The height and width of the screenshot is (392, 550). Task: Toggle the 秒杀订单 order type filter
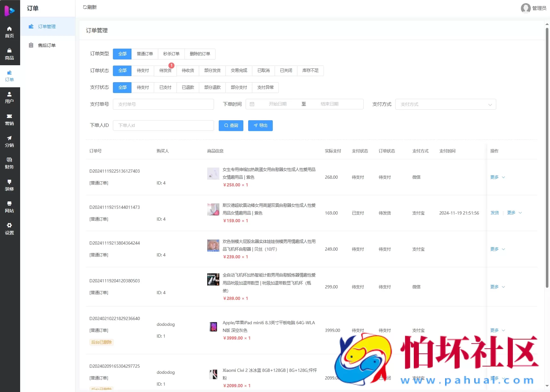[x=171, y=54]
